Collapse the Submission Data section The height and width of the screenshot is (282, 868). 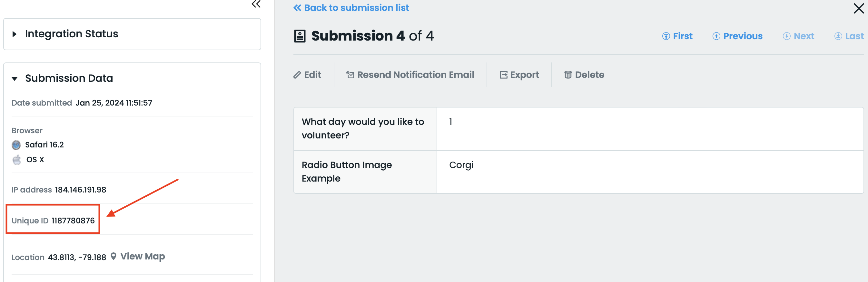pyautogui.click(x=15, y=79)
